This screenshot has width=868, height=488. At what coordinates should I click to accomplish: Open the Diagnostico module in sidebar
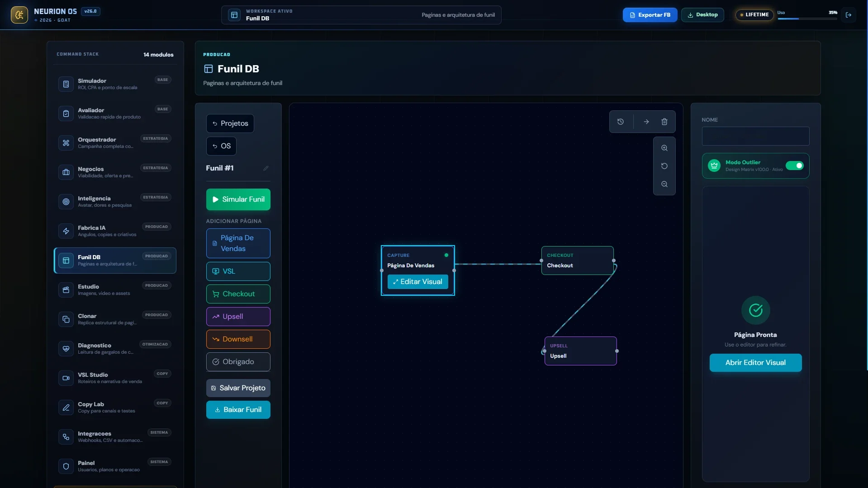point(115,348)
